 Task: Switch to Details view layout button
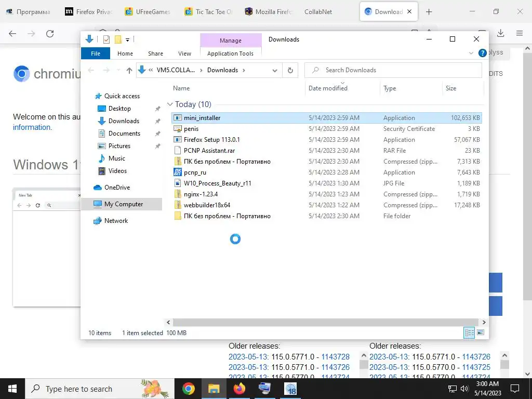click(x=469, y=333)
